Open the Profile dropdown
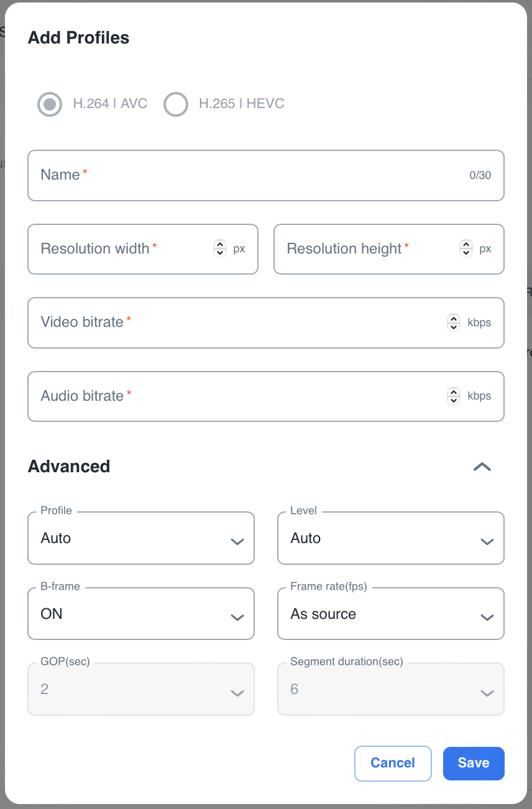The width and height of the screenshot is (532, 809). point(141,539)
